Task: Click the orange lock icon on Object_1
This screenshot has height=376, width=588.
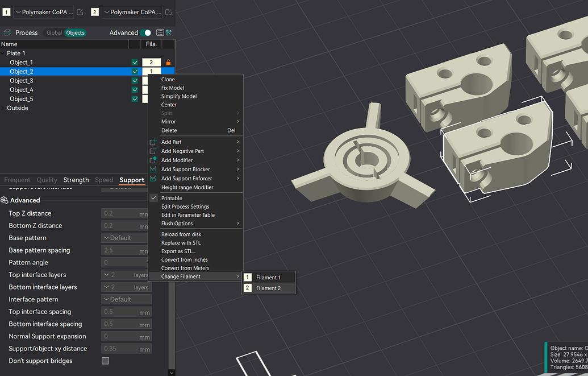Action: [x=168, y=63]
